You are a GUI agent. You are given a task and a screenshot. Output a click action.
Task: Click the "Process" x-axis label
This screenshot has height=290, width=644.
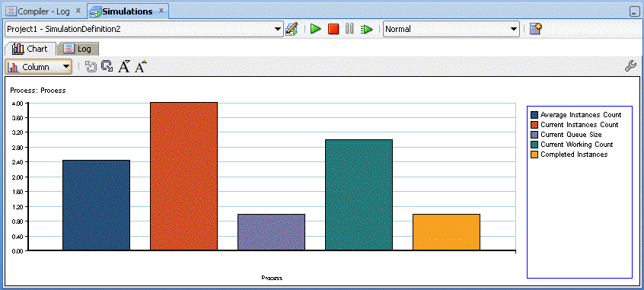[x=272, y=278]
